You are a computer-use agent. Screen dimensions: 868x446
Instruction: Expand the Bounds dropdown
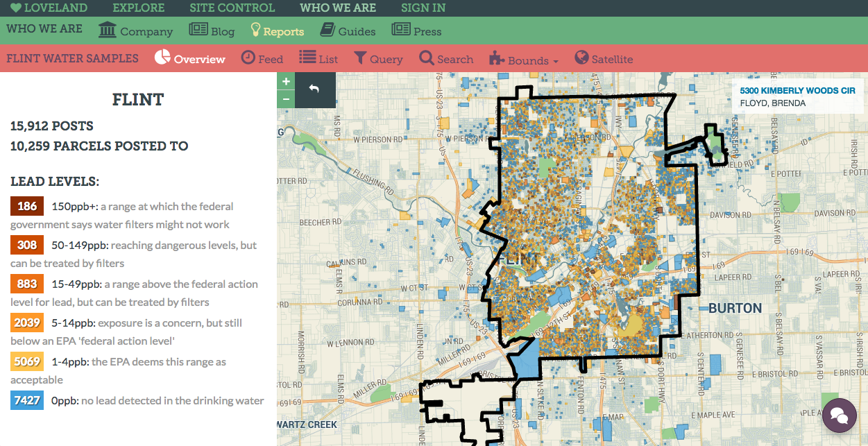click(524, 60)
